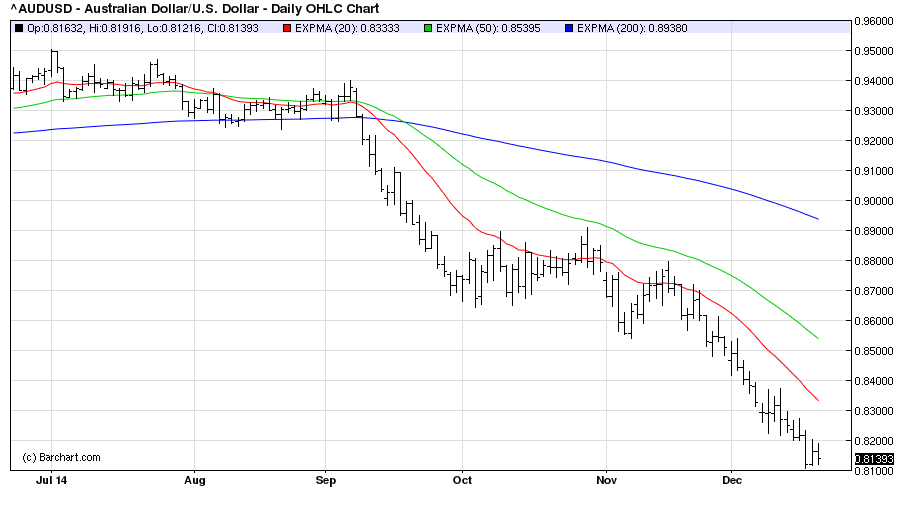900x511 pixels.
Task: Click the current price marker 0.81393
Action: pos(874,459)
